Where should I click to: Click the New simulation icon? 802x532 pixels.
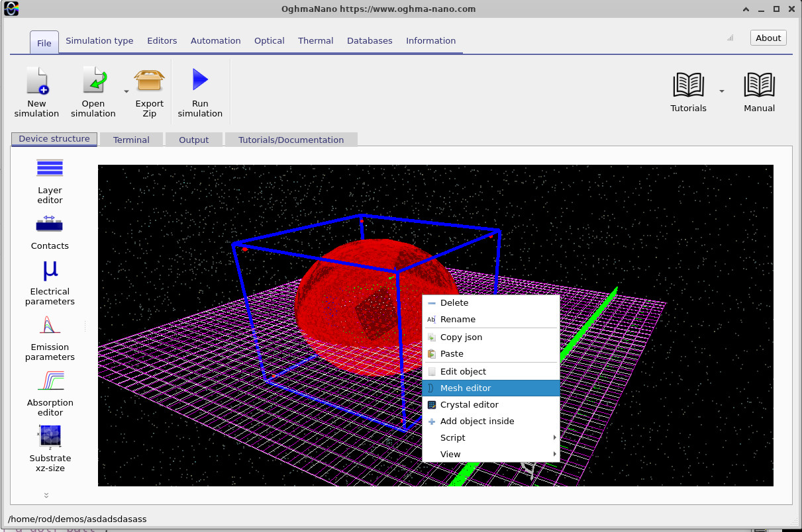37,81
